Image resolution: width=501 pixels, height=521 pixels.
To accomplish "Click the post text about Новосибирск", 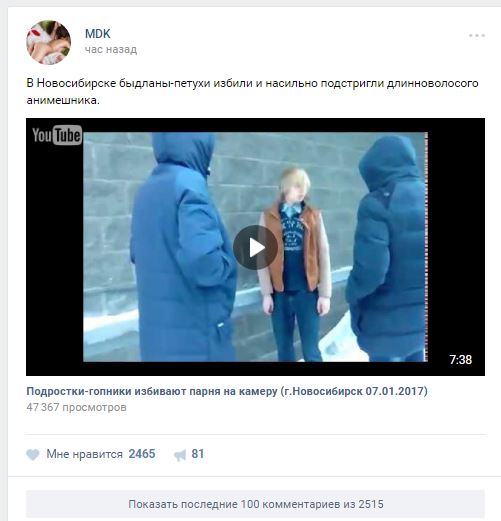I will point(252,91).
